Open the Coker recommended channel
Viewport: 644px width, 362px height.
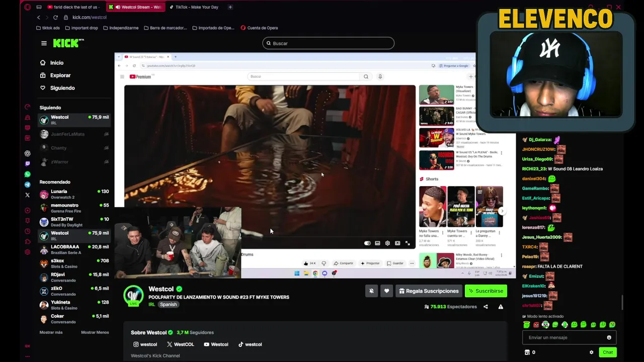[x=74, y=319]
